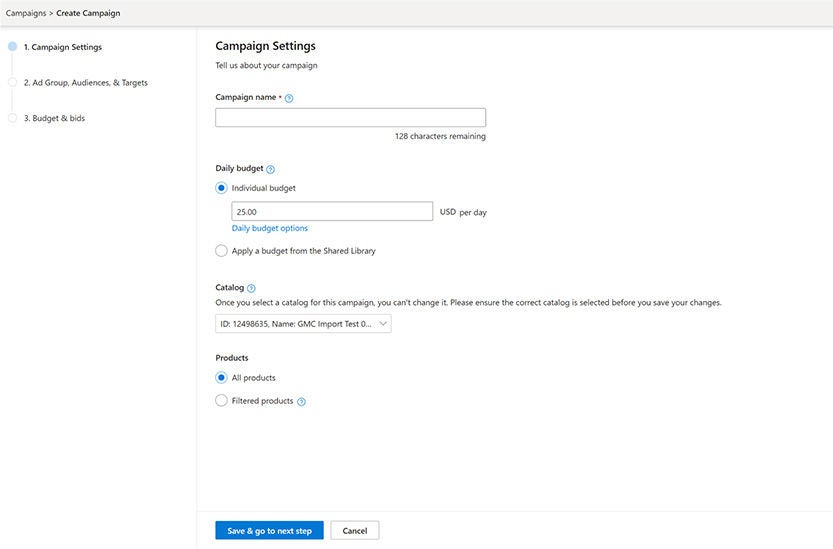Click the Campaign Settings step circle indicator

click(x=12, y=47)
